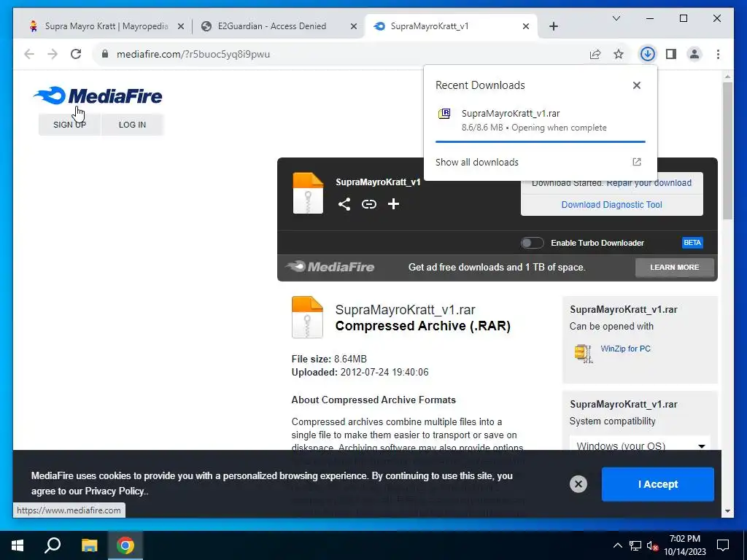Image resolution: width=747 pixels, height=560 pixels.
Task: Enable the Turbo Downloader toggle
Action: tap(532, 243)
